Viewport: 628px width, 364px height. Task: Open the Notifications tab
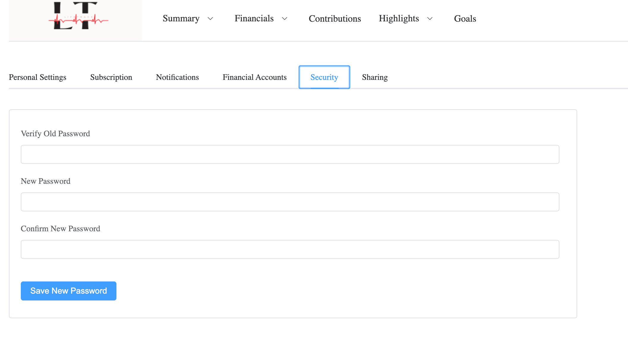[x=177, y=77]
